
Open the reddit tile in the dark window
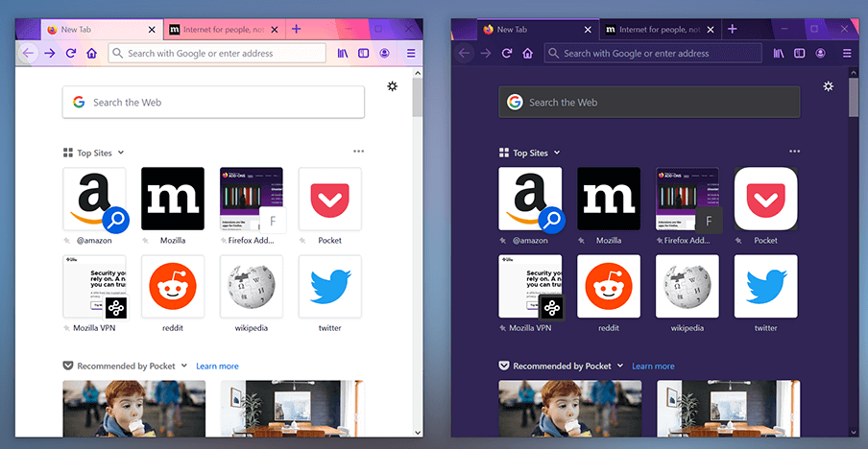pyautogui.click(x=609, y=287)
